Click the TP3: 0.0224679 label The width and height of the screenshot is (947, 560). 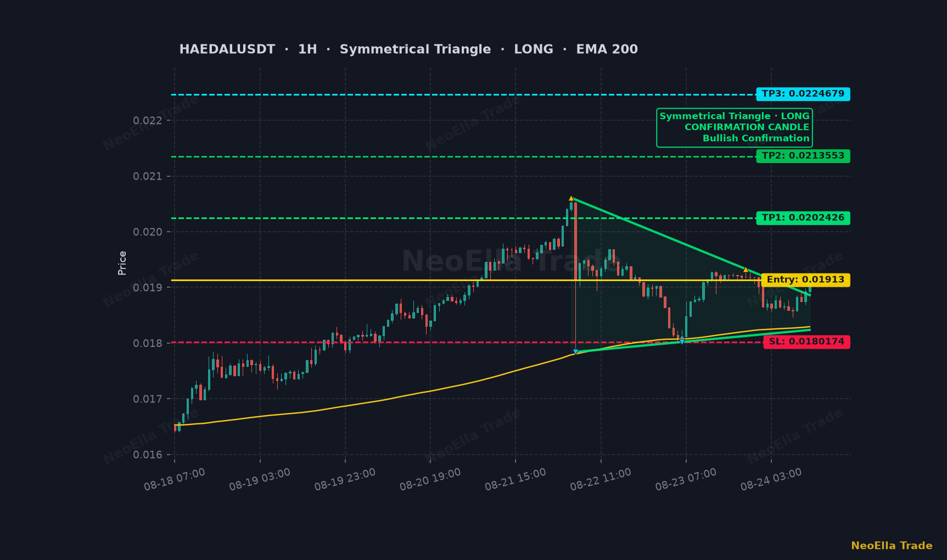click(803, 94)
